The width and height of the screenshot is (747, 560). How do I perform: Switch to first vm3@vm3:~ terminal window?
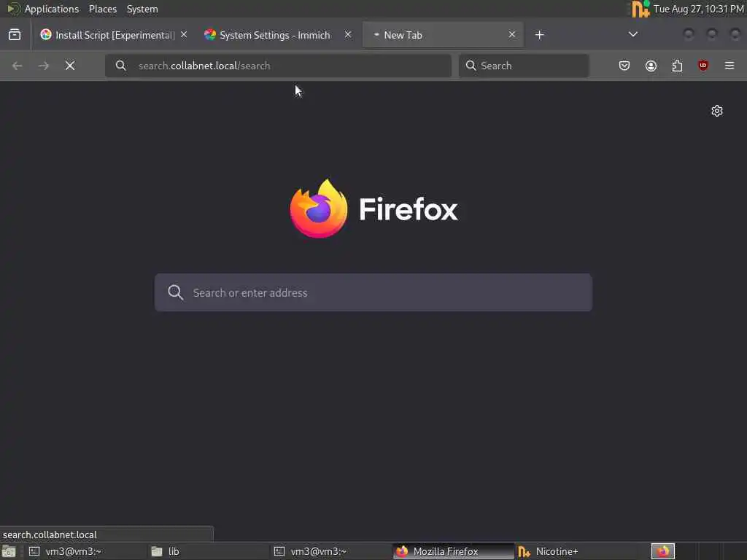point(85,551)
